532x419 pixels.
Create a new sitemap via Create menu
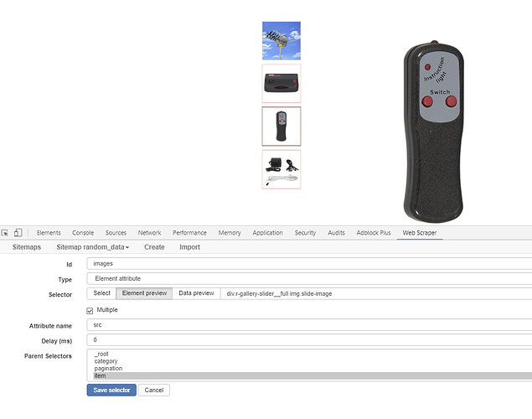[x=154, y=247]
